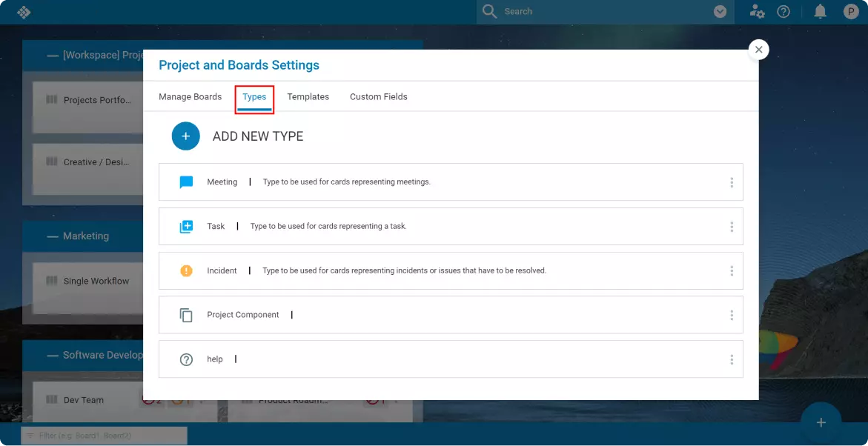Expand the search options dropdown arrow

[719, 12]
